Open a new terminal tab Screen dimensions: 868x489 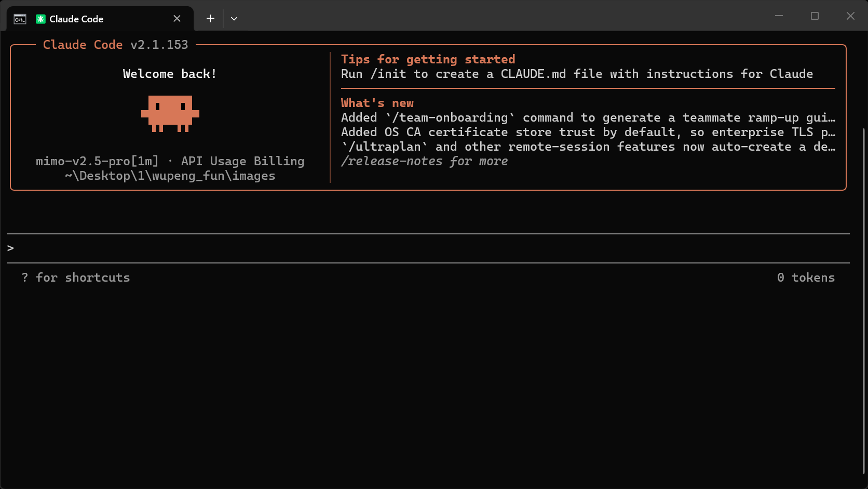click(210, 19)
